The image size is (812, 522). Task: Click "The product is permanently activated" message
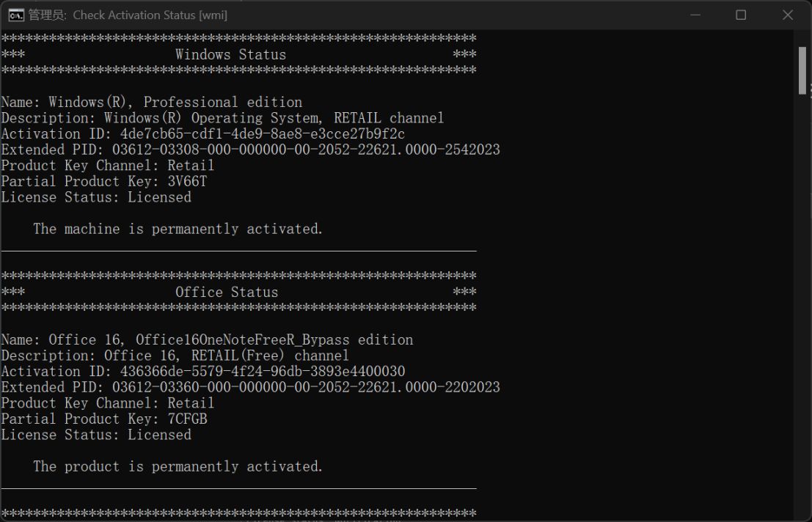[x=178, y=466]
